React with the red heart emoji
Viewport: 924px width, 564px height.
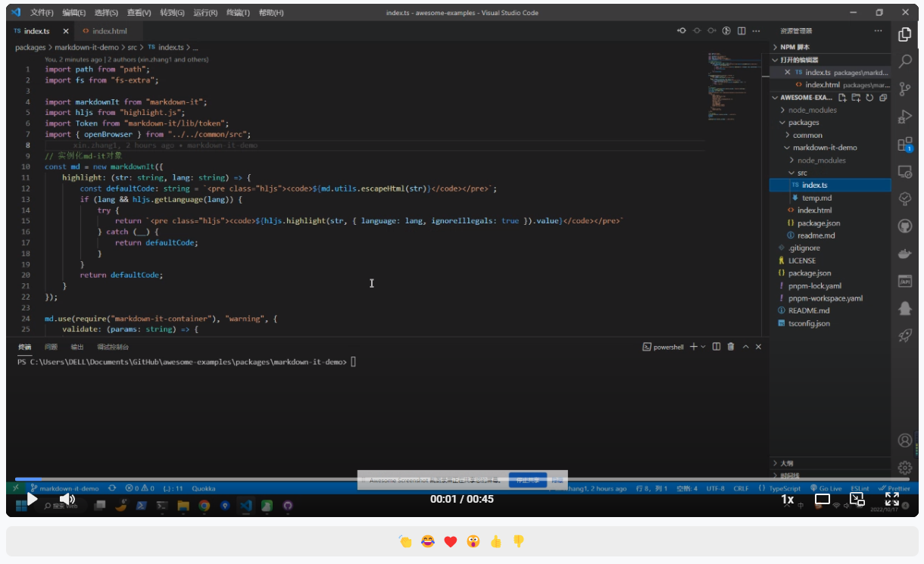tap(451, 541)
